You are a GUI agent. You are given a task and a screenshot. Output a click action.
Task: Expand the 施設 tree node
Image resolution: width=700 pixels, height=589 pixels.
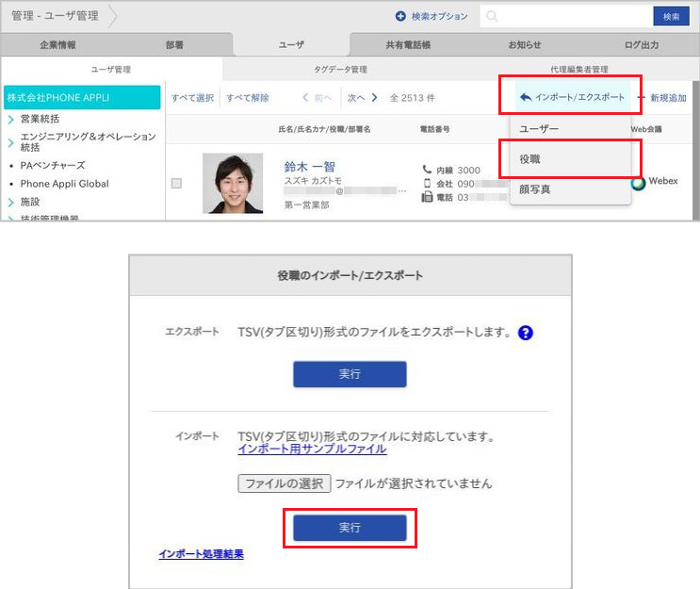pyautogui.click(x=10, y=203)
